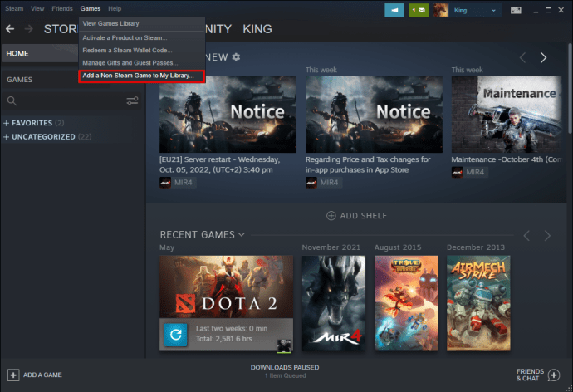
Task: Open the Help menu
Action: (x=115, y=8)
